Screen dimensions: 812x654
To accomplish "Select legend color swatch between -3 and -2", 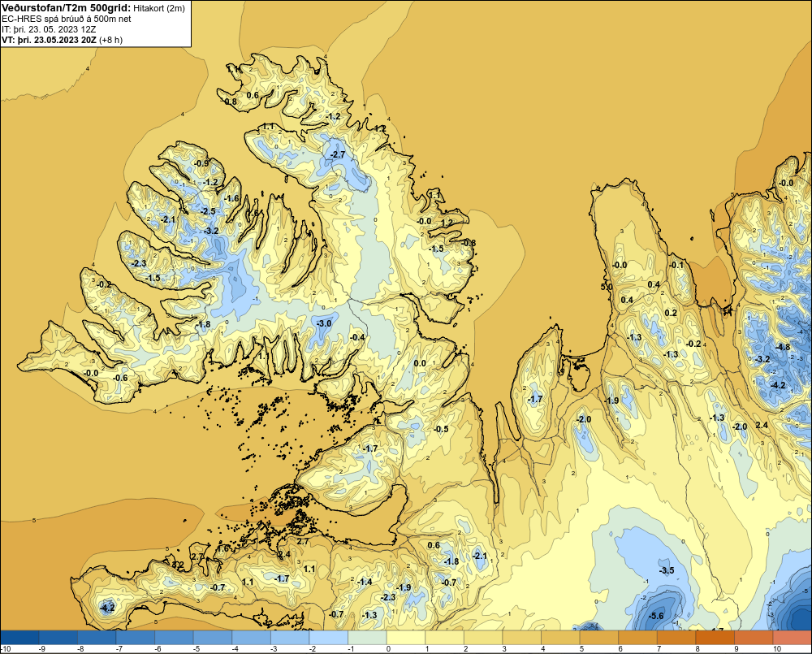I will [x=290, y=637].
